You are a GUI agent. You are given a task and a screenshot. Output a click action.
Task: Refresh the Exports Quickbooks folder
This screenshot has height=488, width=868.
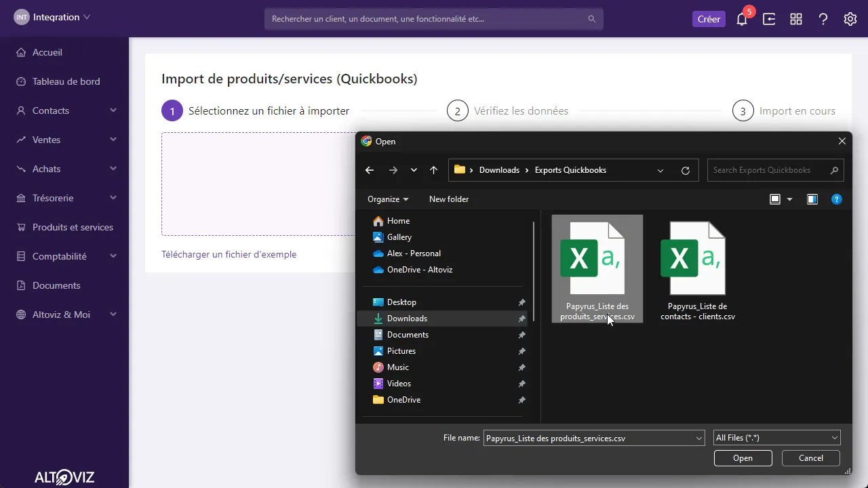(686, 170)
